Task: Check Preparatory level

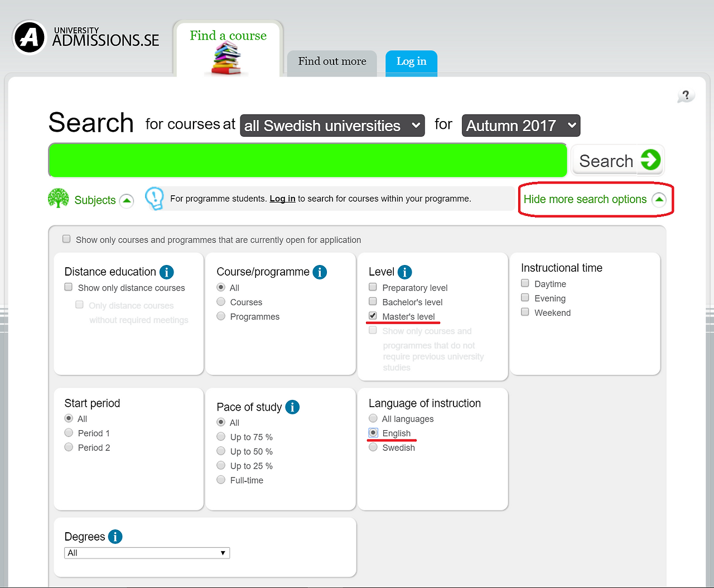Action: click(373, 287)
